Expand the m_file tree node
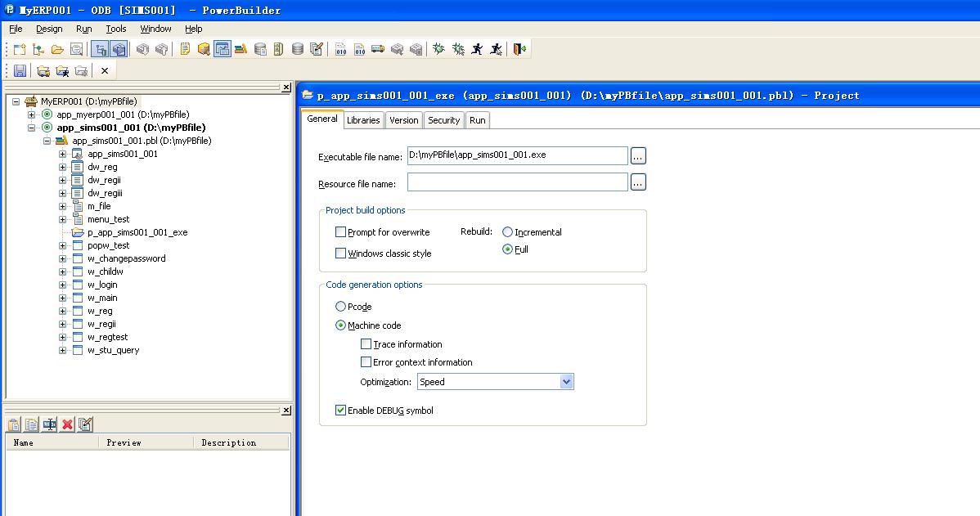980x516 pixels. click(62, 206)
